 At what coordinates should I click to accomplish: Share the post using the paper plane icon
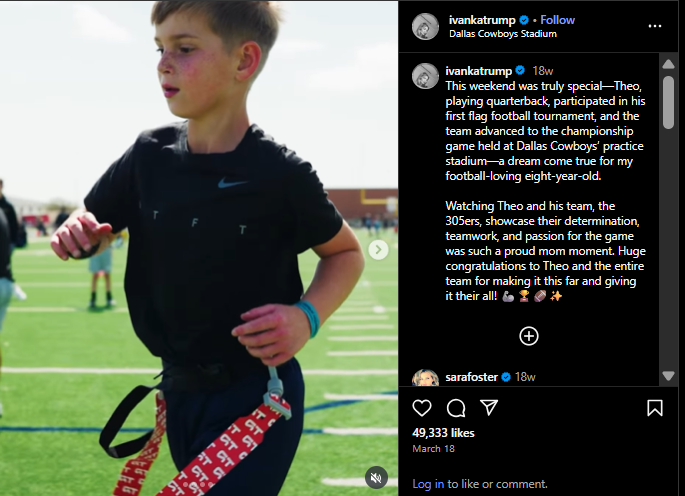489,407
